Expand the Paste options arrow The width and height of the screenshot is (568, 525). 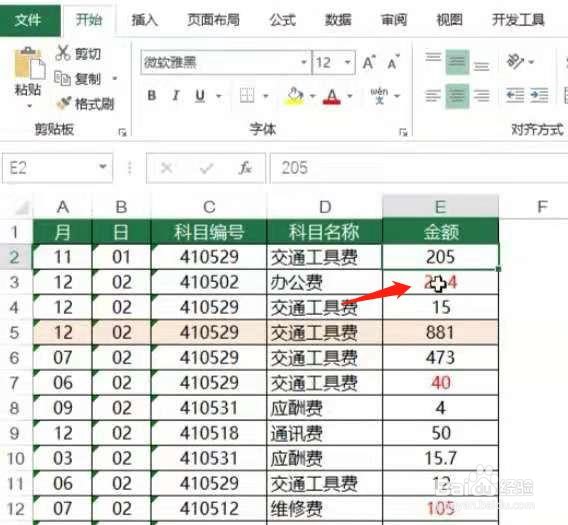click(x=29, y=106)
